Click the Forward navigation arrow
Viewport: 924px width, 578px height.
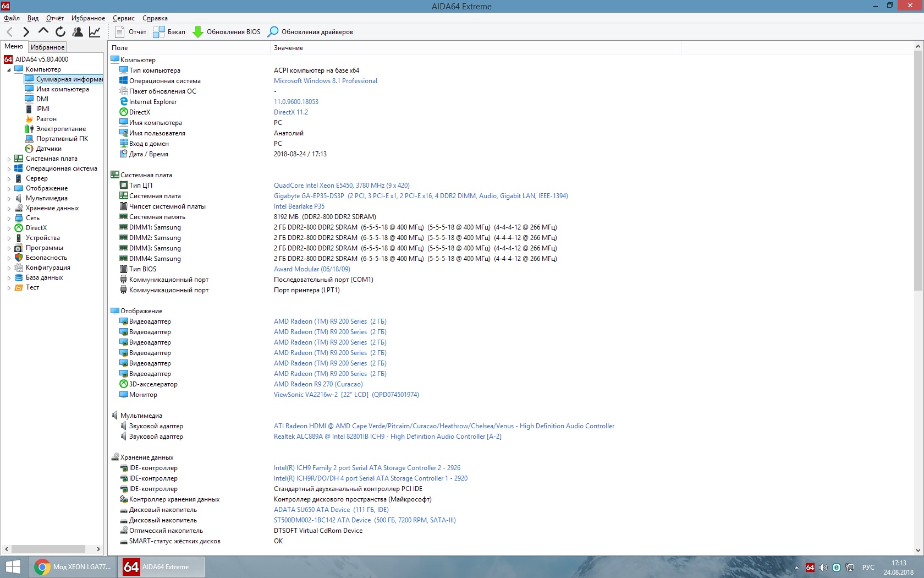point(26,32)
